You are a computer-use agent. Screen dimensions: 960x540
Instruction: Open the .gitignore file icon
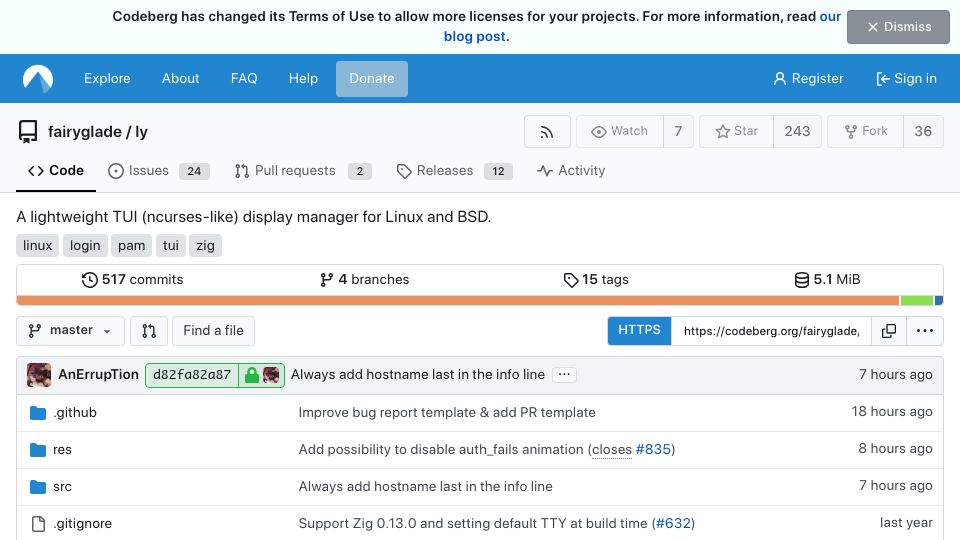(38, 523)
